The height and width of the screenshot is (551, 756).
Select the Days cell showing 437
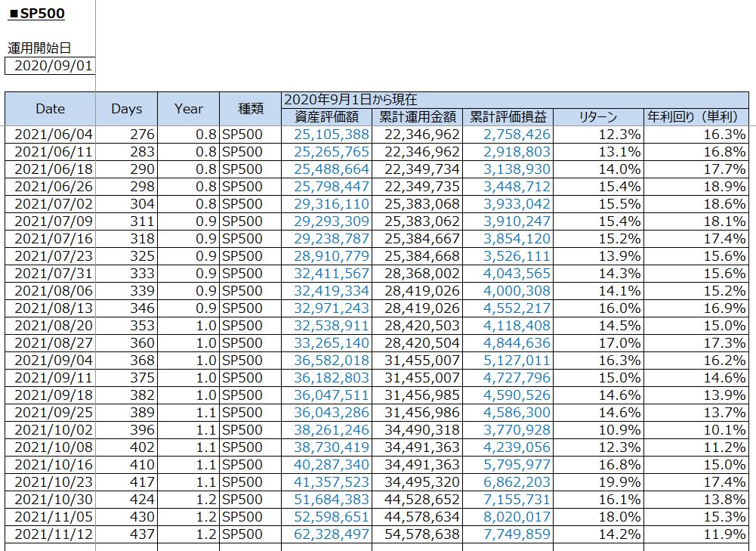point(126,534)
